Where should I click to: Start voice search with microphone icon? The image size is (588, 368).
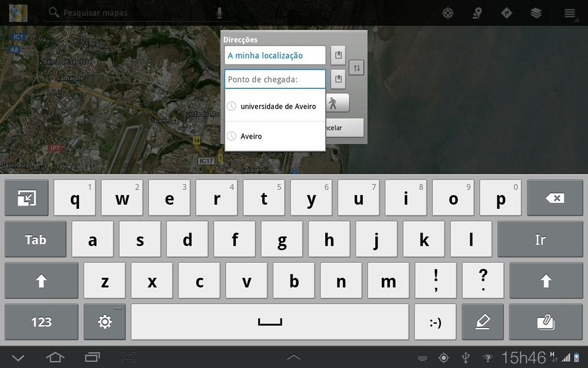coord(219,12)
